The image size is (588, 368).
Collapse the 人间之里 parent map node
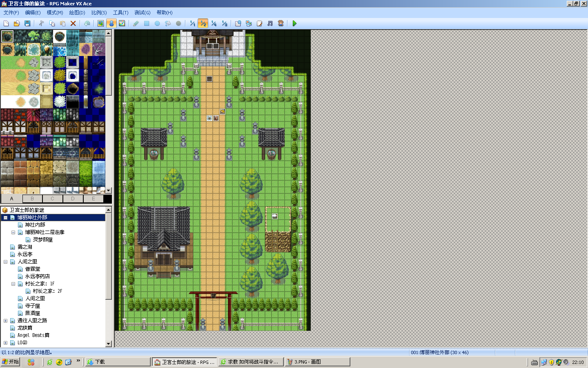click(5, 262)
